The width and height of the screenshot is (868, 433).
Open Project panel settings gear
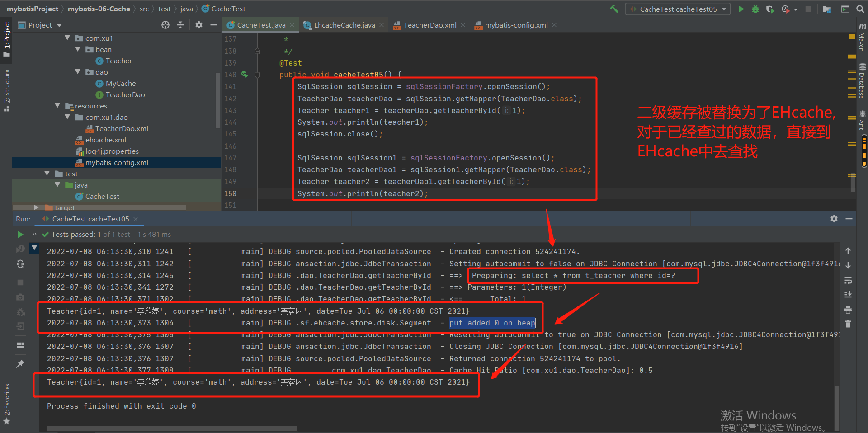[x=199, y=25]
